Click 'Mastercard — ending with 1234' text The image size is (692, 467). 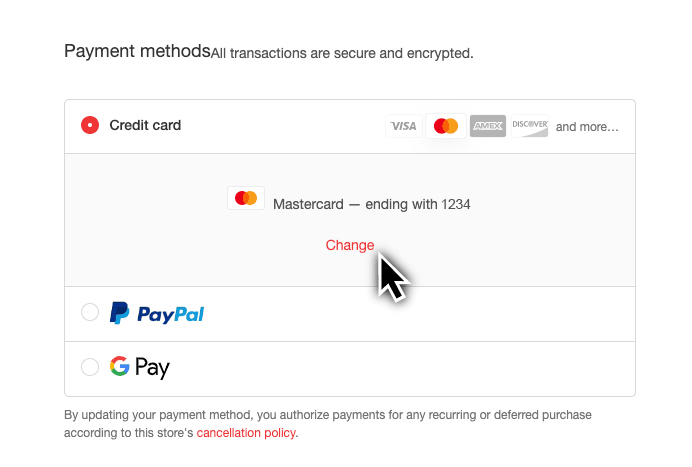pyautogui.click(x=372, y=204)
